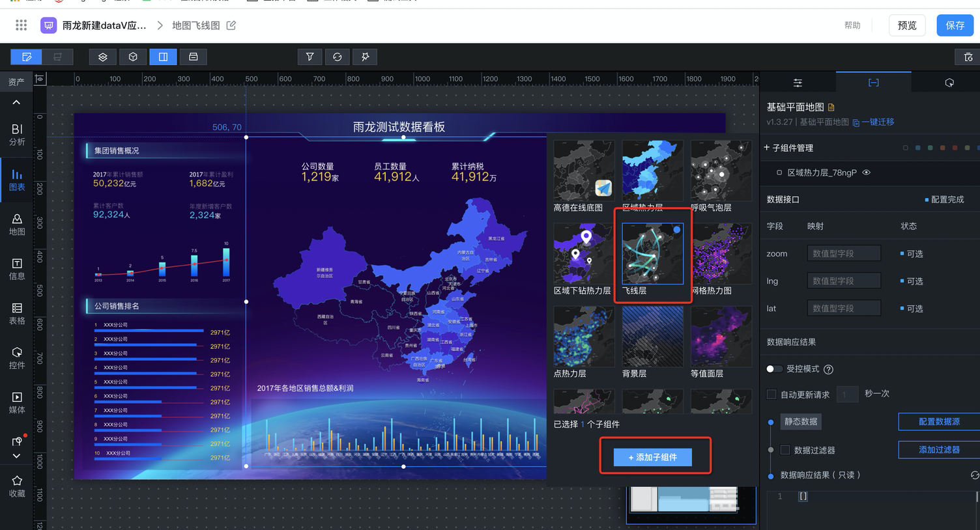Click the lat field mapping input
This screenshot has height=530, width=980.
pyautogui.click(x=844, y=308)
